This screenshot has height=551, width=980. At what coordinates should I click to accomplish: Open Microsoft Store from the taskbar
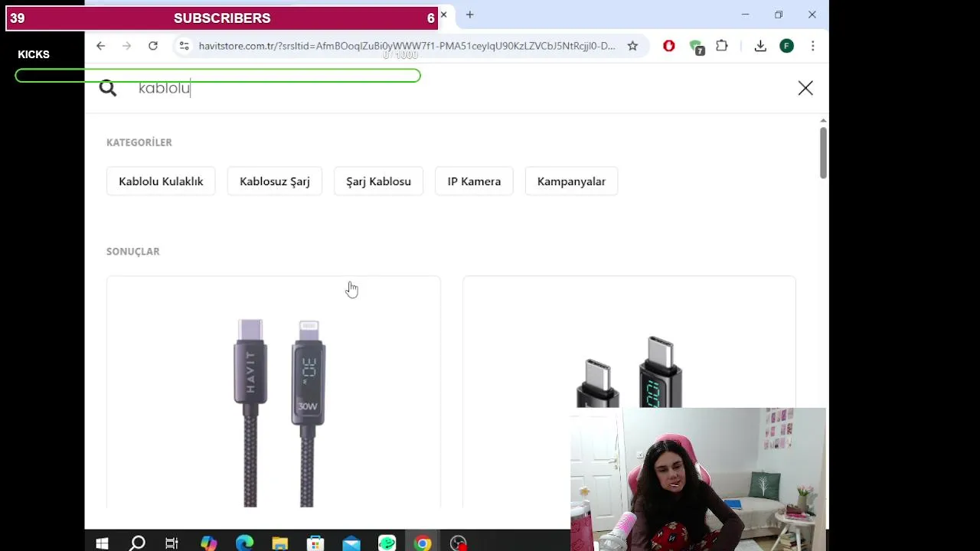(315, 543)
